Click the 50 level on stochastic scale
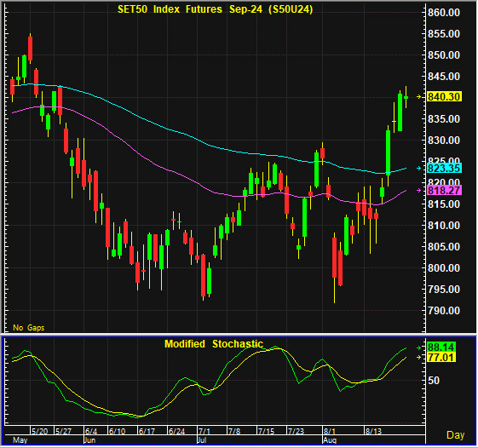Screen dimensions: 478x448 click(434, 381)
